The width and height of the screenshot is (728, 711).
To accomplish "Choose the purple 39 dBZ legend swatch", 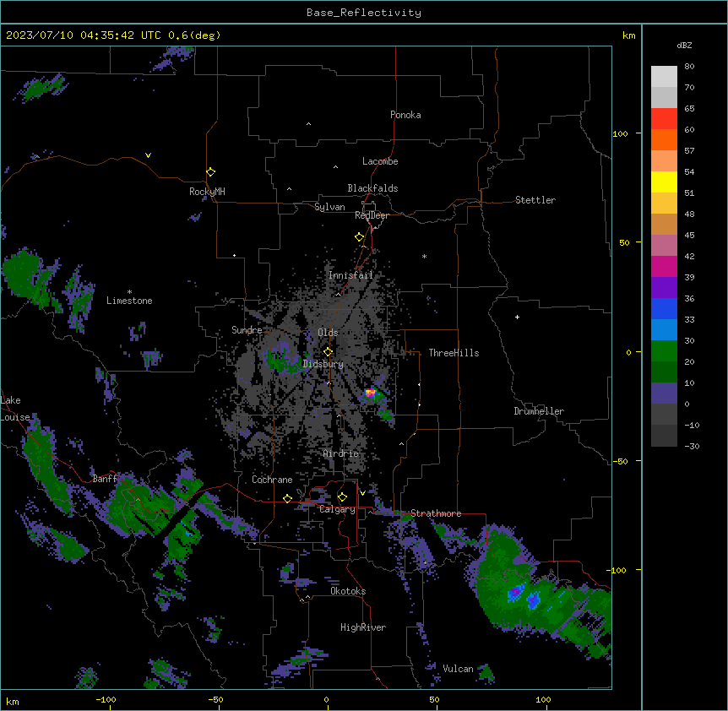I will (664, 287).
